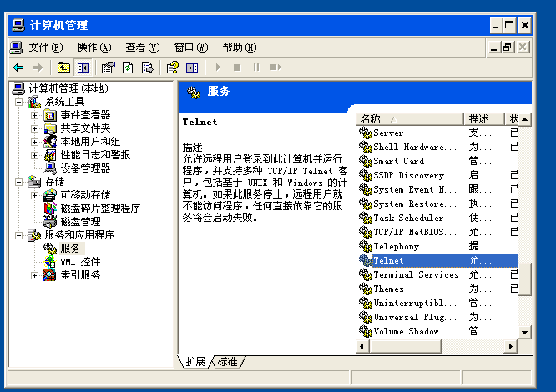Select the Server service row

[x=437, y=133]
